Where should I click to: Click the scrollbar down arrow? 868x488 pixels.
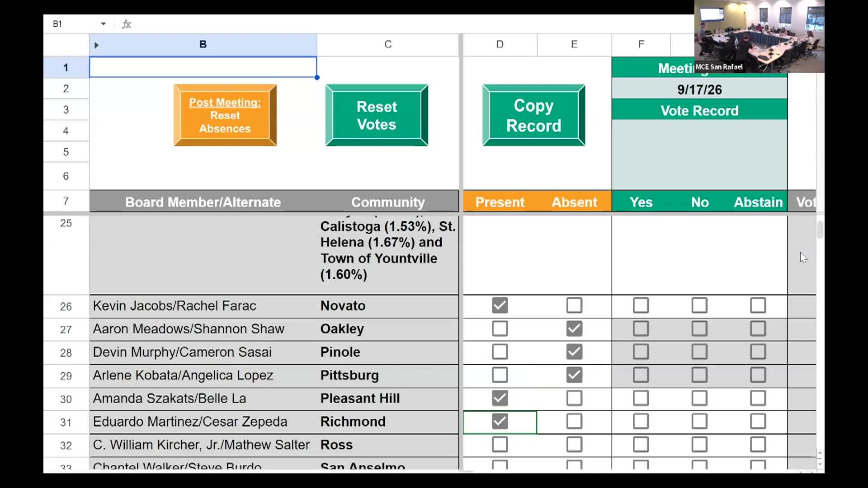pos(820,465)
